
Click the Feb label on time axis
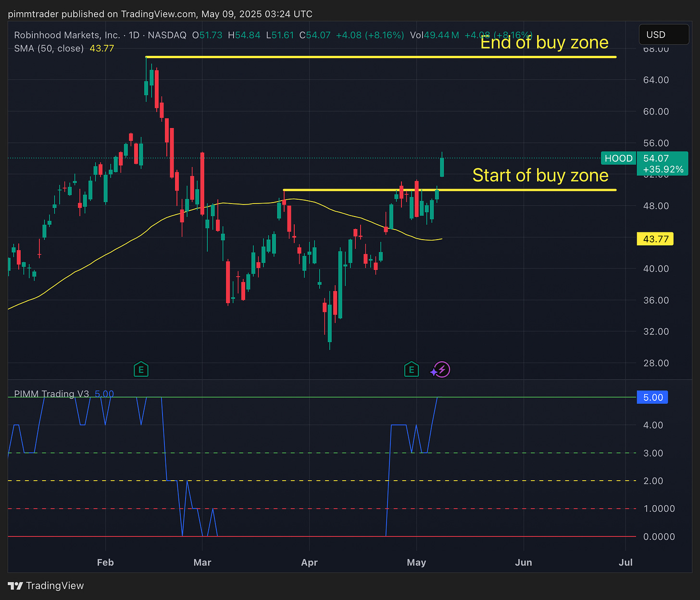click(x=105, y=562)
